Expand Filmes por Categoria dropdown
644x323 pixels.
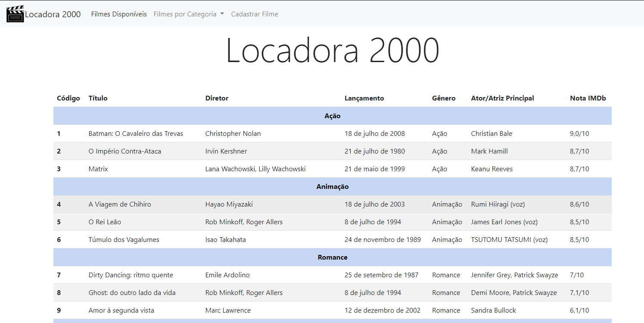coord(189,14)
